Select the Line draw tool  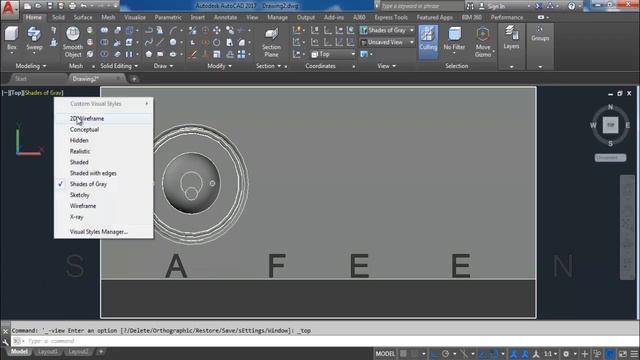pyautogui.click(x=160, y=42)
